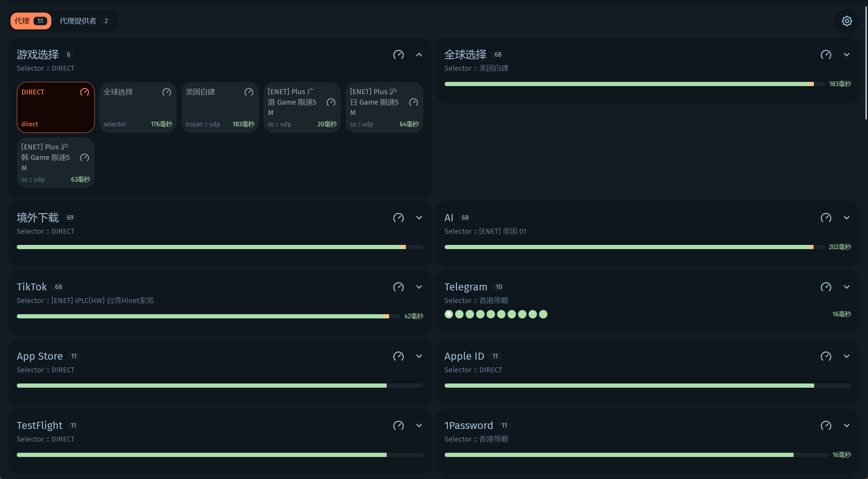Expand the Apple ID group
The image size is (868, 479).
[846, 356]
